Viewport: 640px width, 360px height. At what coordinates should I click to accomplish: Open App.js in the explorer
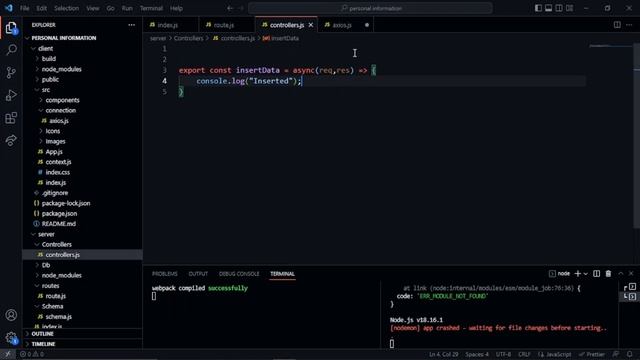coord(54,151)
